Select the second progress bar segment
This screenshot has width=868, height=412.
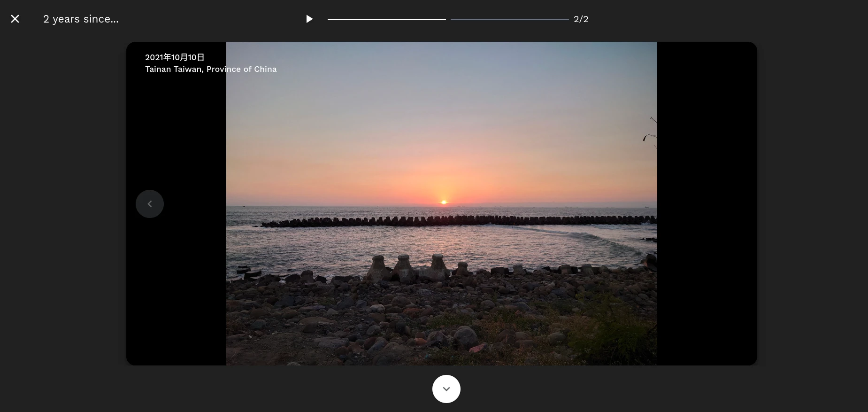[x=509, y=19]
